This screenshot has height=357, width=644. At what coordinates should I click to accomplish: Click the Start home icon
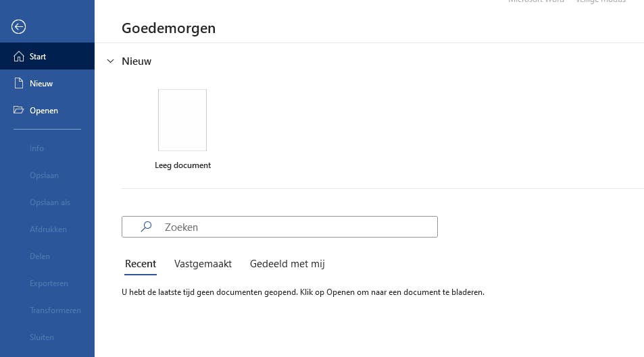click(19, 57)
